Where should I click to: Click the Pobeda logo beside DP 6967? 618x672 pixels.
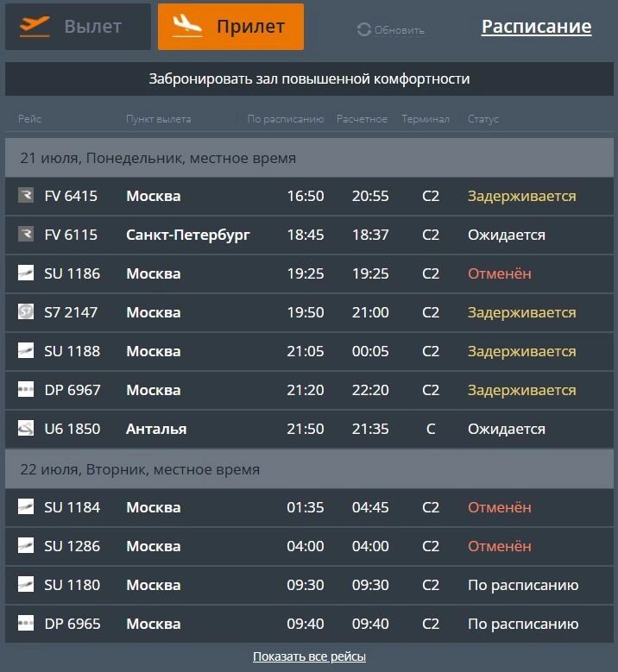26,390
